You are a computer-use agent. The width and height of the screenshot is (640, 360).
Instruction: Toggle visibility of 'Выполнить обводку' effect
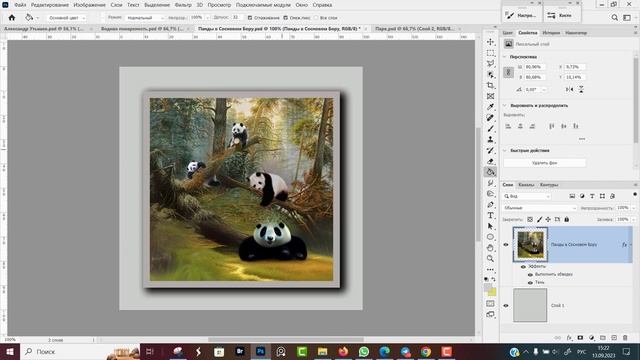click(x=530, y=275)
